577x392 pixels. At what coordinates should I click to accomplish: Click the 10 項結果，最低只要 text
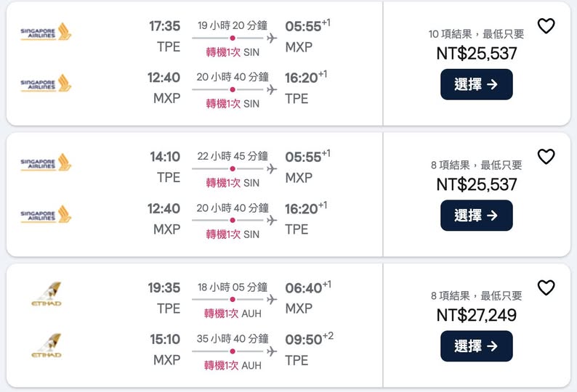(476, 34)
